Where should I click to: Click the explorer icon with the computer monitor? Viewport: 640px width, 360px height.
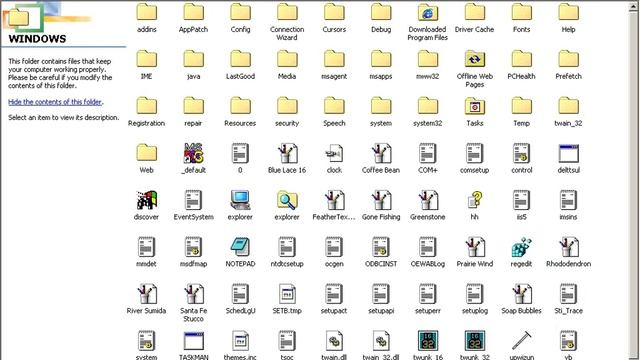240,200
